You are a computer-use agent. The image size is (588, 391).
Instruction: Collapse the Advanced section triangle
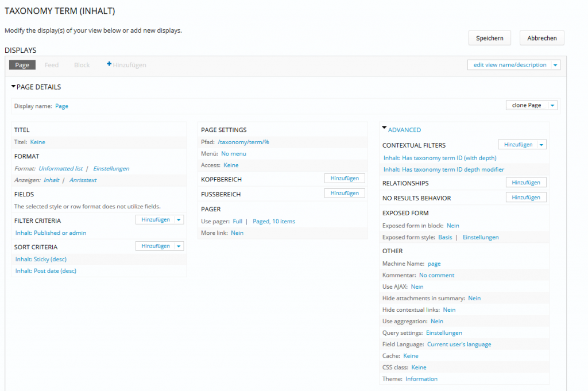pyautogui.click(x=384, y=129)
